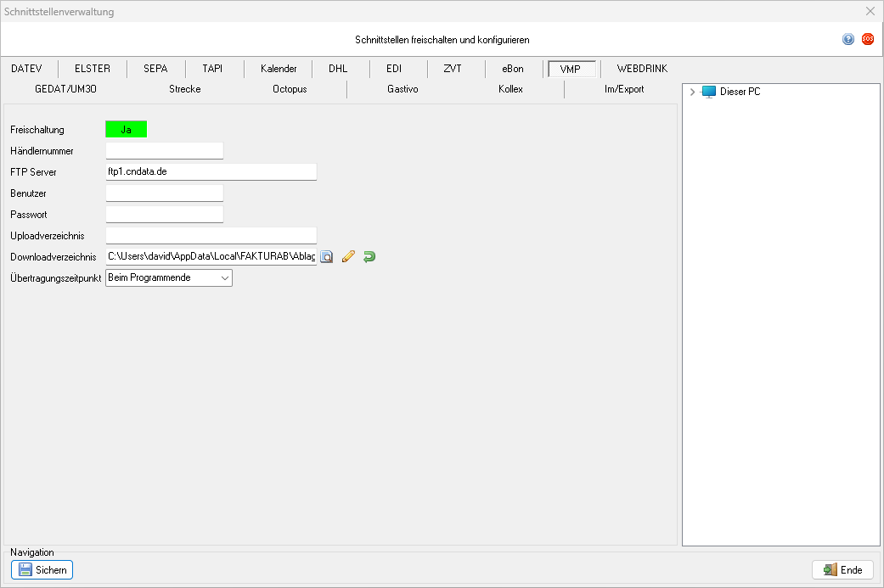Click the Ende exit button
Image resolution: width=884 pixels, height=588 pixels.
tap(842, 570)
